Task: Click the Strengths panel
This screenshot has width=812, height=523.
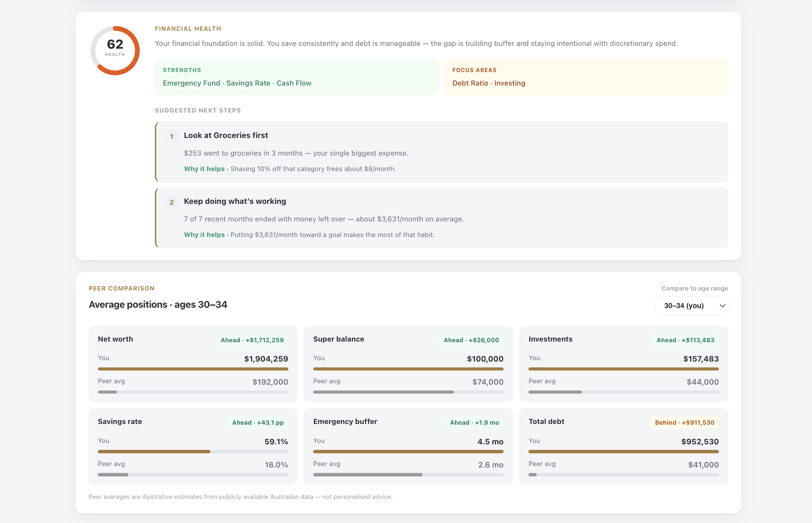Action: pyautogui.click(x=297, y=77)
